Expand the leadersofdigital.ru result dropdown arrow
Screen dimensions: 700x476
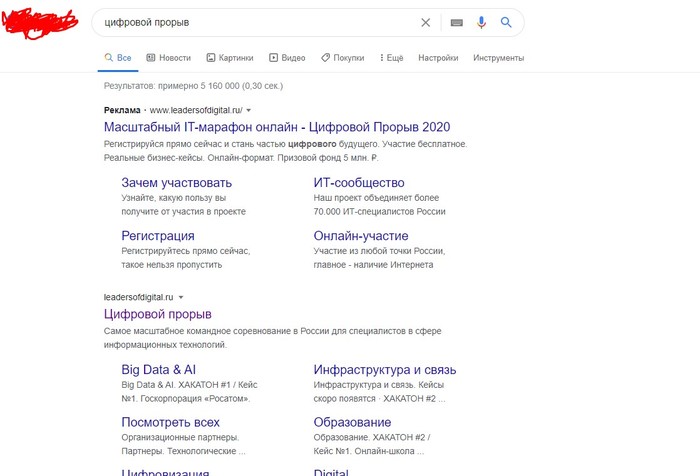[182, 297]
